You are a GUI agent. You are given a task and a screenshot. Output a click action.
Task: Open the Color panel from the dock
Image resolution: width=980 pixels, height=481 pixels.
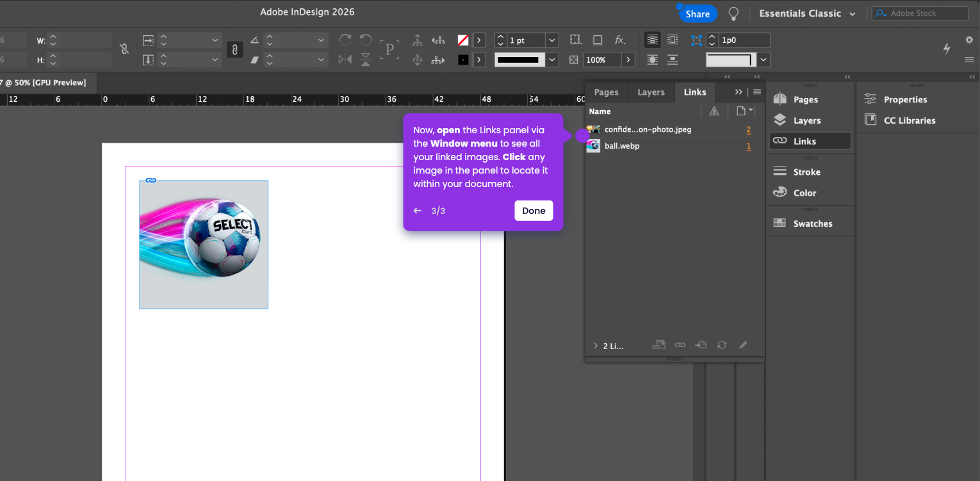(804, 193)
